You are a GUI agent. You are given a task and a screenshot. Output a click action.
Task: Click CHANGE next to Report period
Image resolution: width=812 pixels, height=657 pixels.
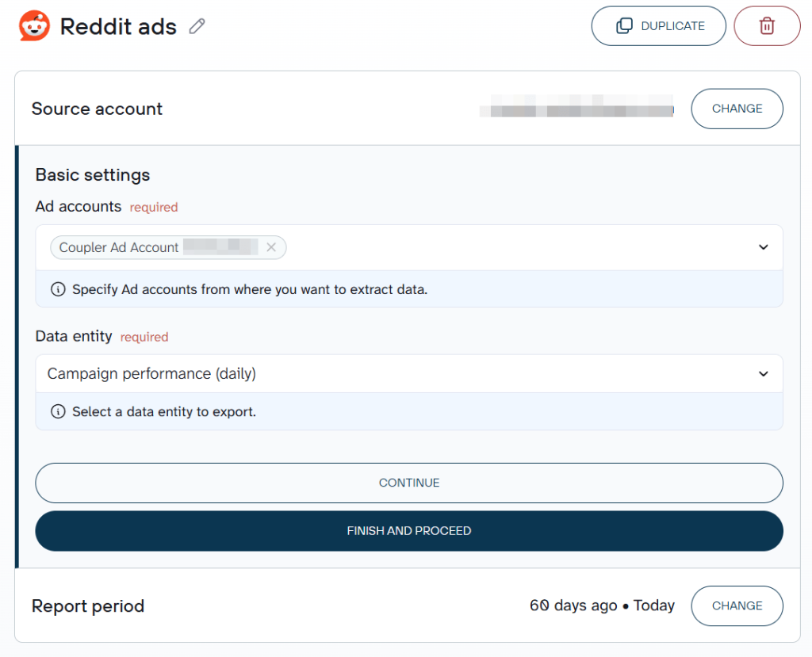737,605
